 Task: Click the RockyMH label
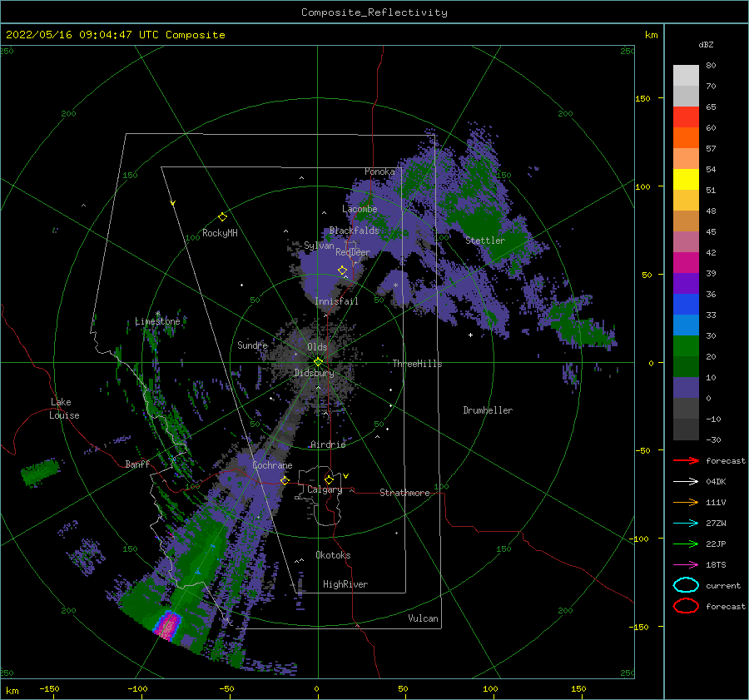point(220,233)
